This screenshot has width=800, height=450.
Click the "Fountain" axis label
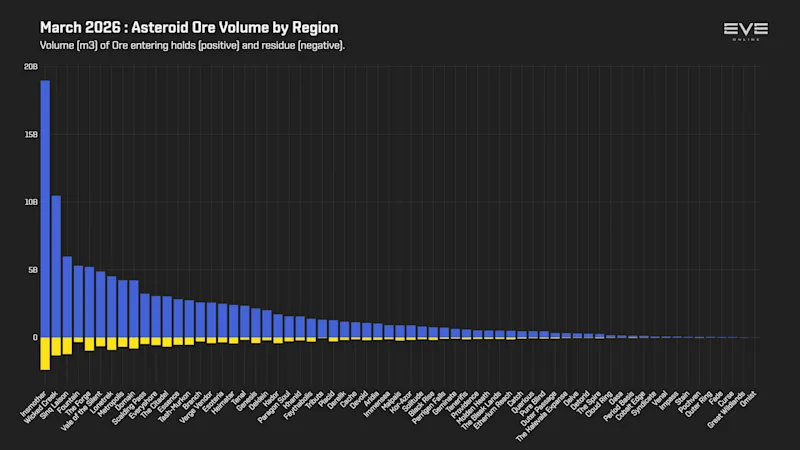click(x=68, y=403)
